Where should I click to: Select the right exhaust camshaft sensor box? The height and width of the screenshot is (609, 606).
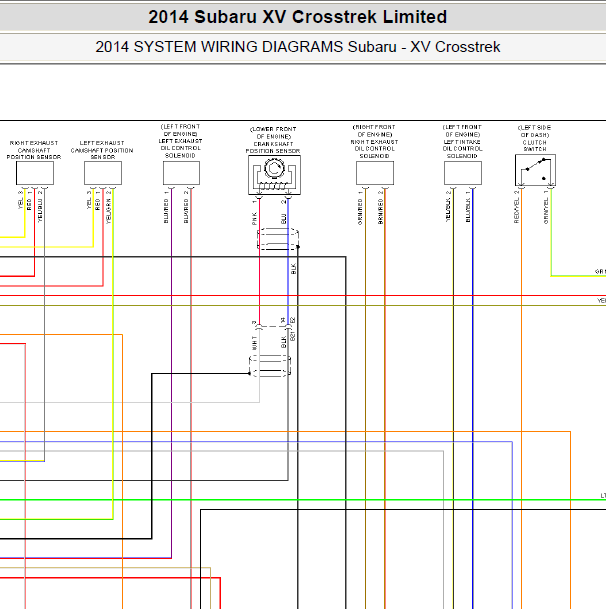click(x=35, y=173)
